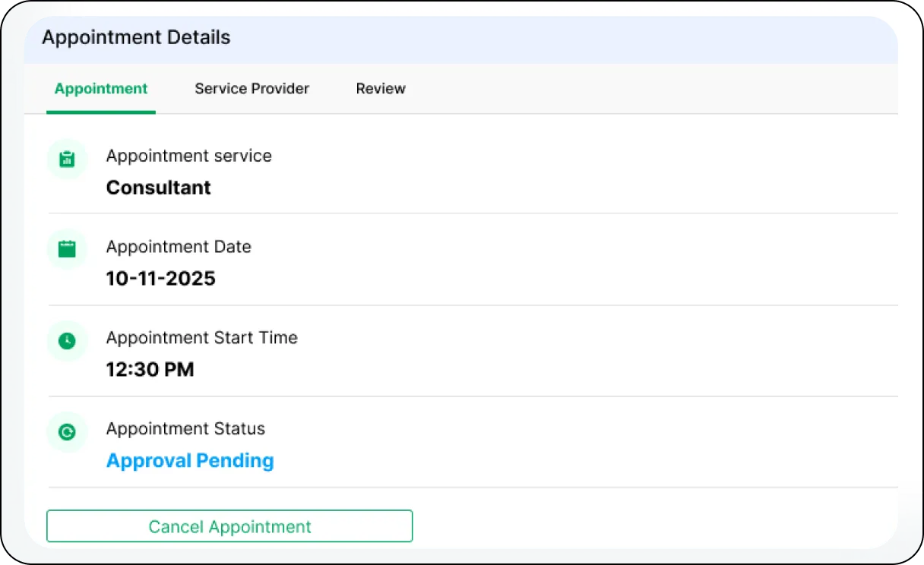
Task: Select the Consultant service value
Action: click(158, 188)
